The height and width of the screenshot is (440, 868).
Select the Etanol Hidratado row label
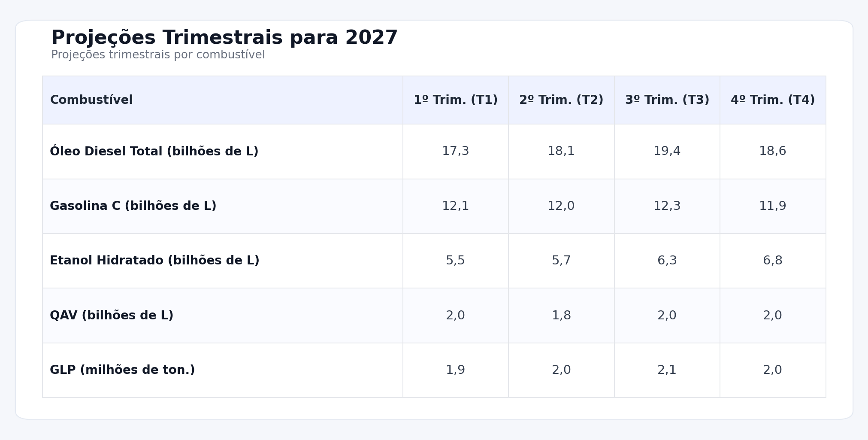154,261
